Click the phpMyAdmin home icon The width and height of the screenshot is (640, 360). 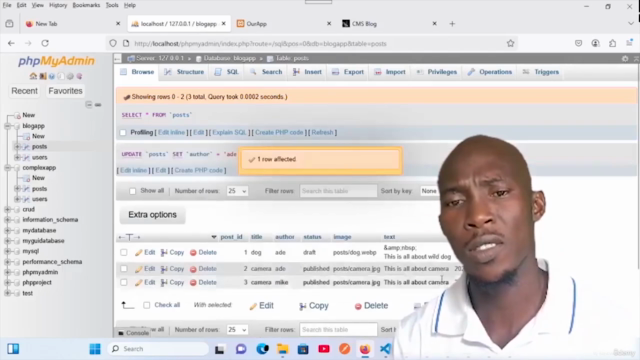point(33,76)
